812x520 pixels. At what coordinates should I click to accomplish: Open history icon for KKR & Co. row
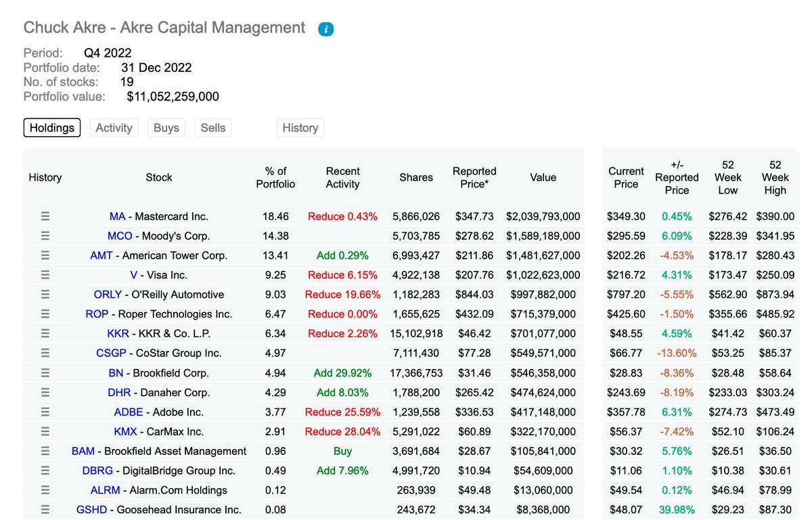coord(45,334)
